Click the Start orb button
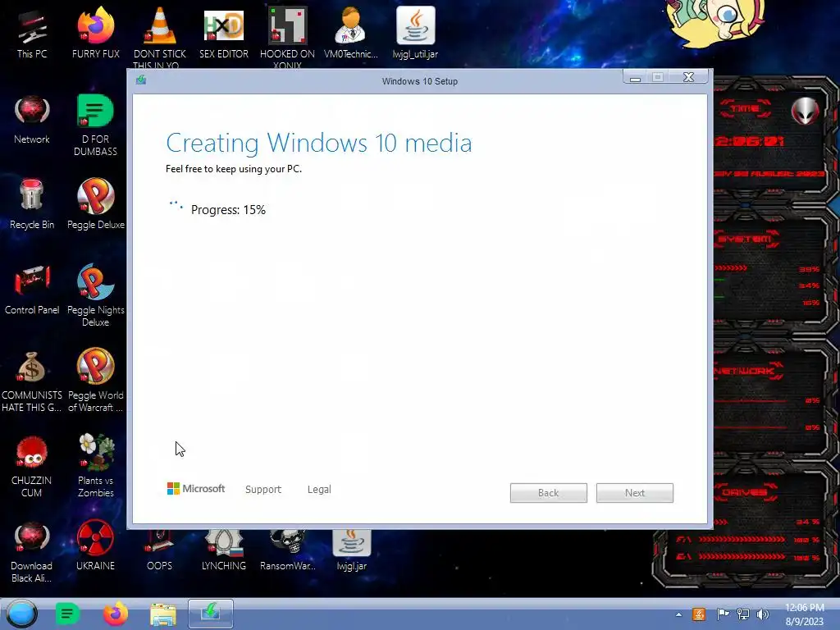This screenshot has height=630, width=840. coord(22,614)
